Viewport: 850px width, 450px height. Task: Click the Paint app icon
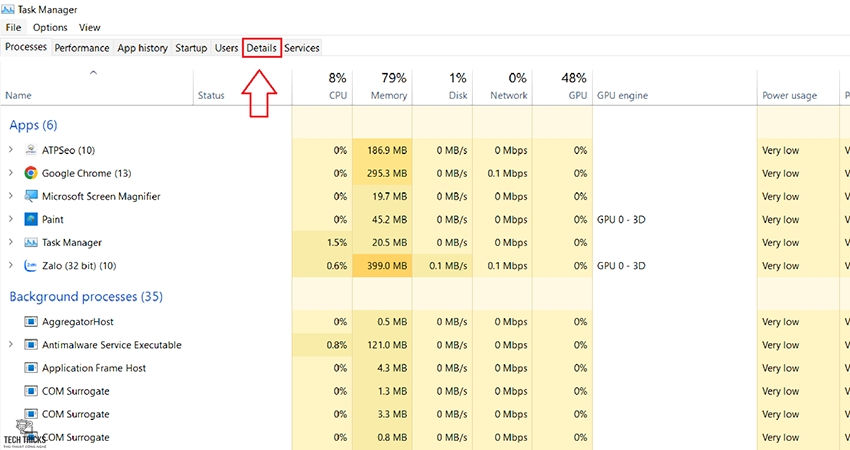point(31,219)
